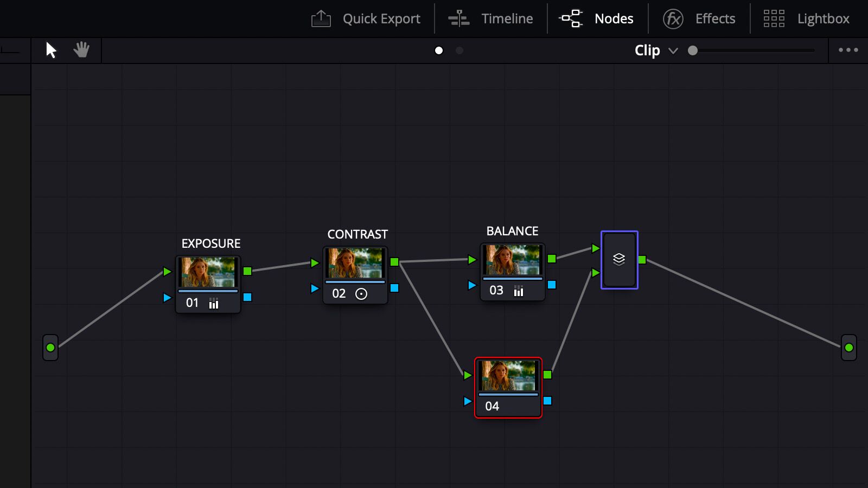Viewport: 868px width, 488px height.
Task: Toggle the Nodes panel
Action: point(597,18)
